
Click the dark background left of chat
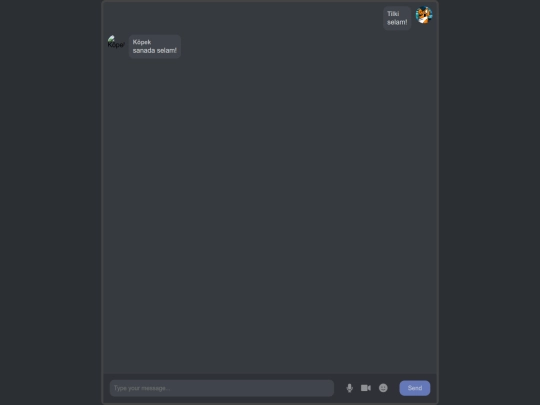(51, 202)
